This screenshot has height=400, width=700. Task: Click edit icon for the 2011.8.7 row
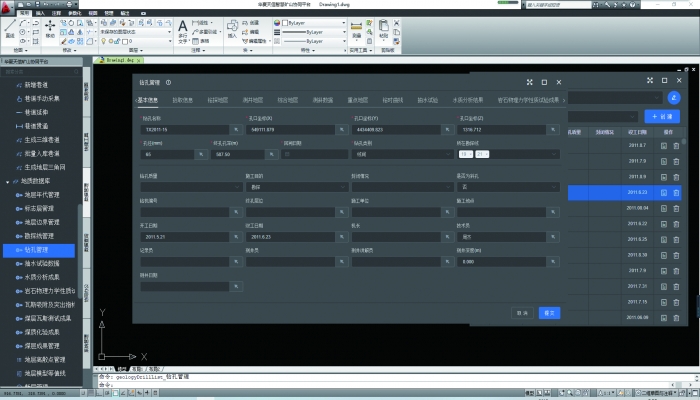pyautogui.click(x=663, y=146)
